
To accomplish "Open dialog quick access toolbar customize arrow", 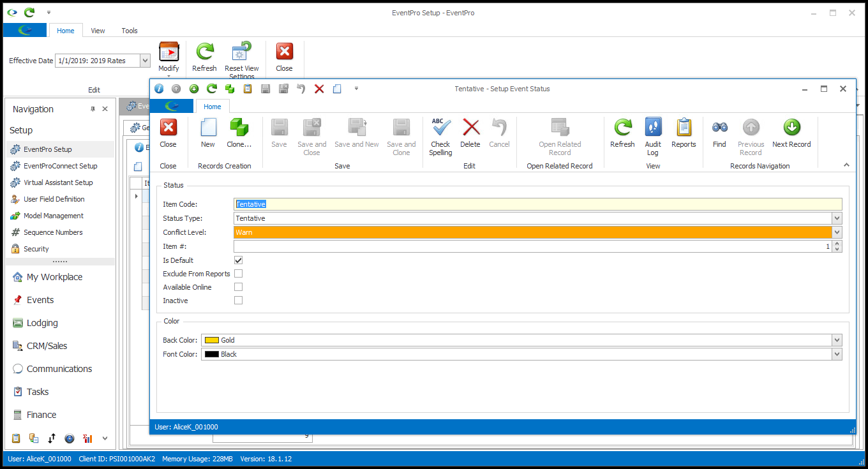I will tap(356, 89).
